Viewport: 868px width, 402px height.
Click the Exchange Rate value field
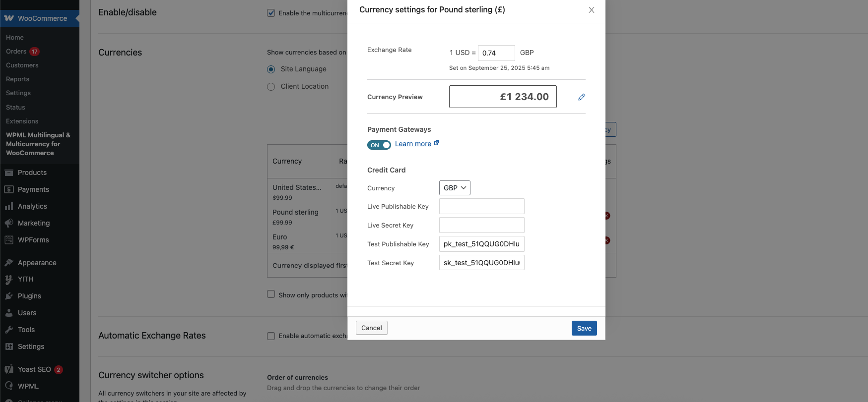pos(496,53)
